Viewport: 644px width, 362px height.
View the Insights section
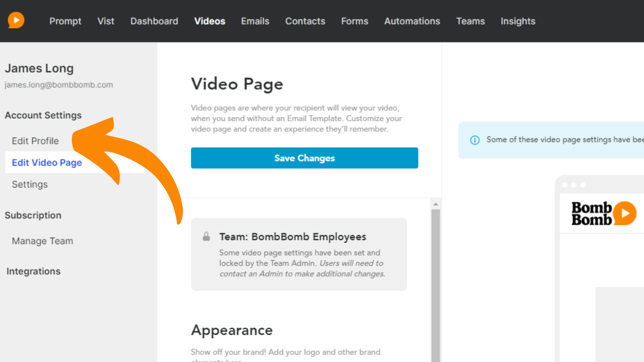pyautogui.click(x=518, y=21)
